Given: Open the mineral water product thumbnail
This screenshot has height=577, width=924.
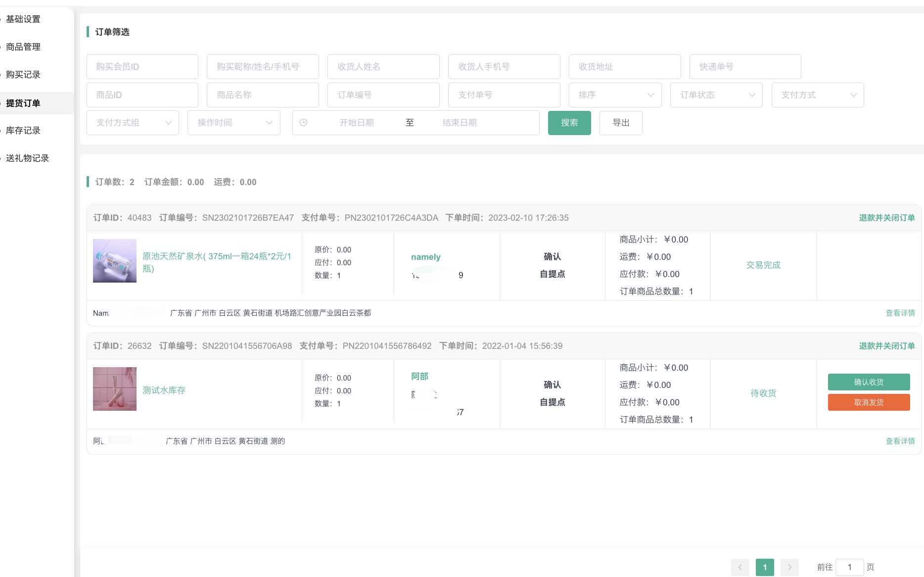Looking at the screenshot, I should click(115, 261).
